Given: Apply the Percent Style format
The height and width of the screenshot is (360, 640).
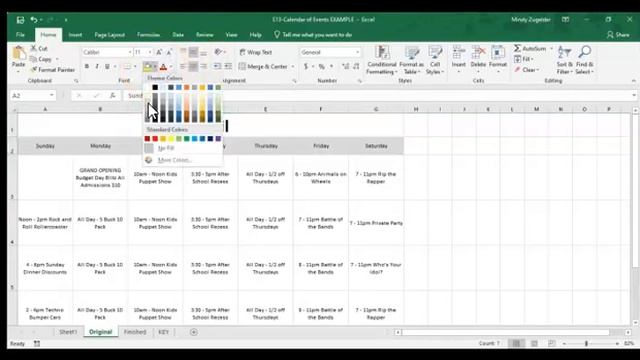Looking at the screenshot, I should (x=322, y=67).
